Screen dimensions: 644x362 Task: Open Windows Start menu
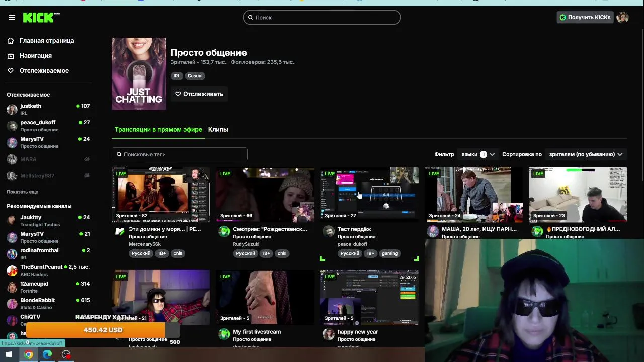9,354
